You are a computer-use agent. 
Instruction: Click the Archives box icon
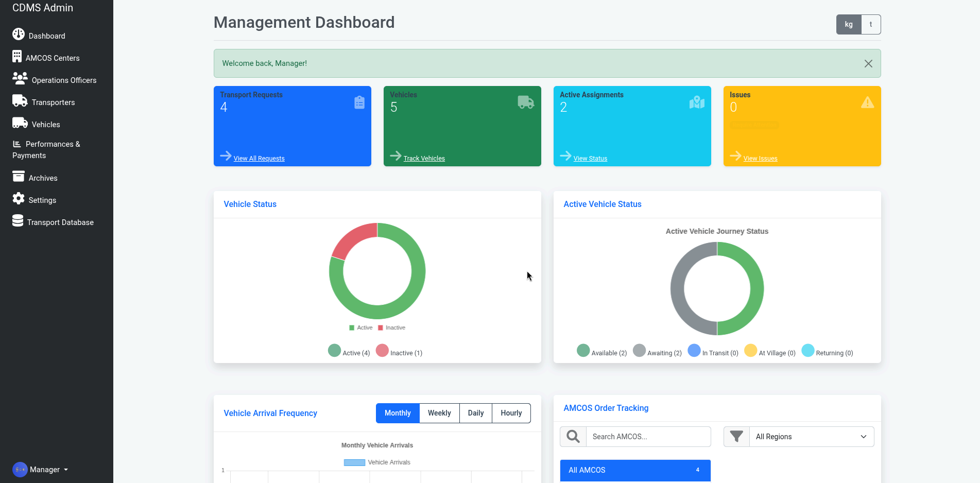pos(19,176)
